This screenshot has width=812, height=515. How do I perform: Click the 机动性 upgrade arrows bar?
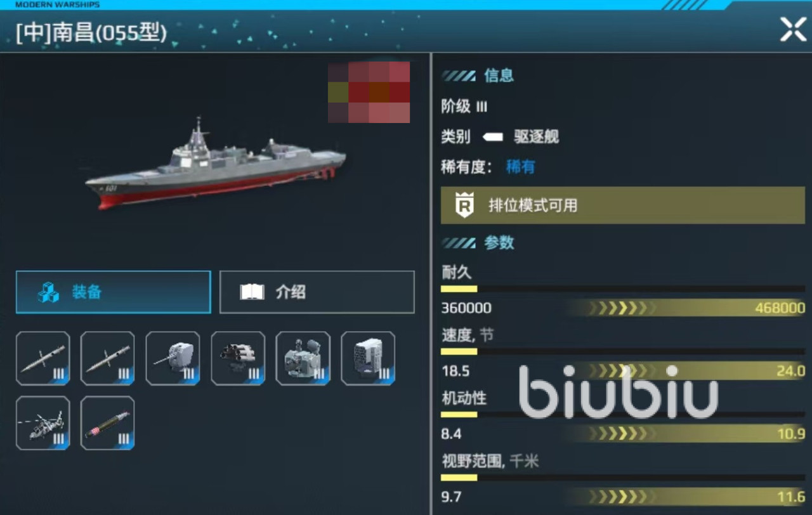(686, 434)
